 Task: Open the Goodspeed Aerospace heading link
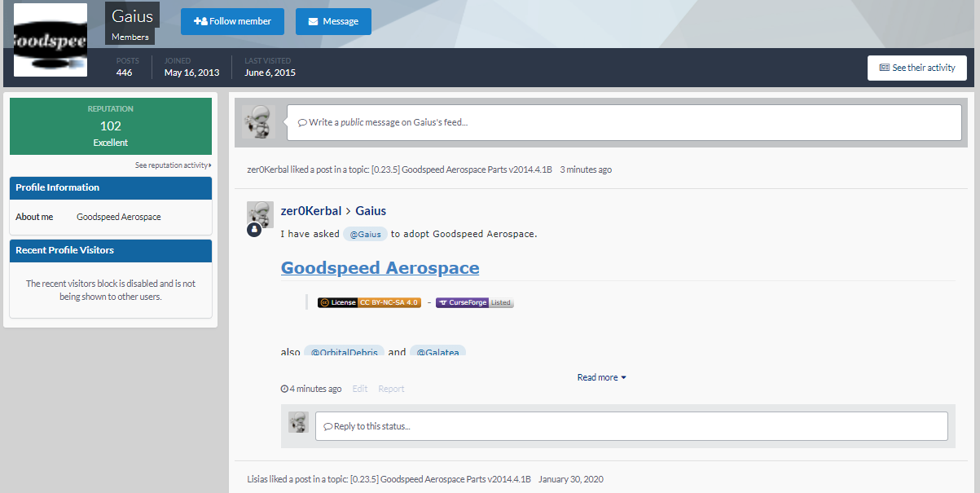[x=380, y=268]
